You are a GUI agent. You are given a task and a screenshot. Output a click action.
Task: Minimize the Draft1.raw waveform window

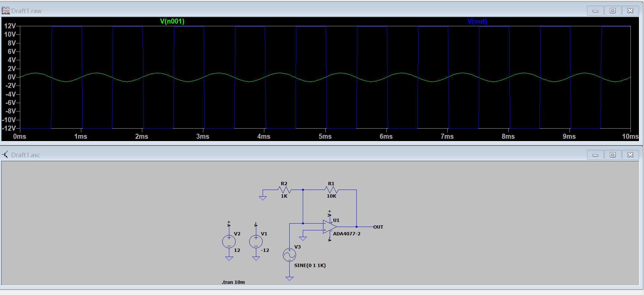coord(595,11)
